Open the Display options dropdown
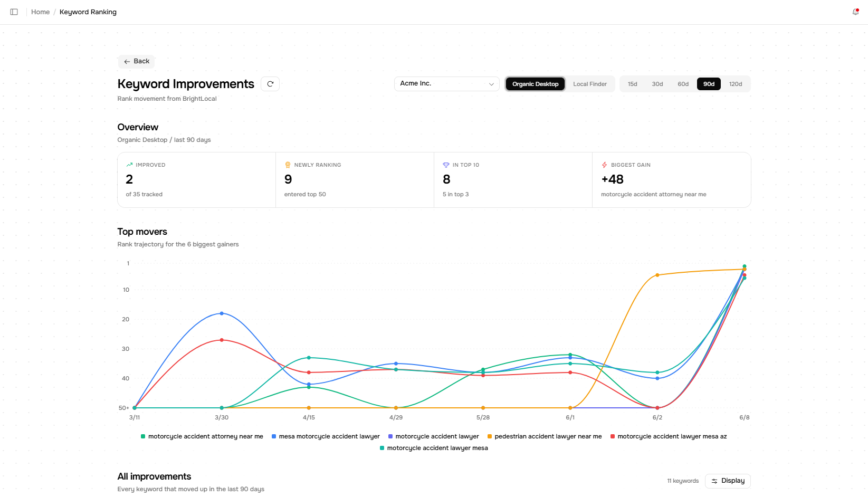This screenshot has height=497, width=868. tap(728, 481)
